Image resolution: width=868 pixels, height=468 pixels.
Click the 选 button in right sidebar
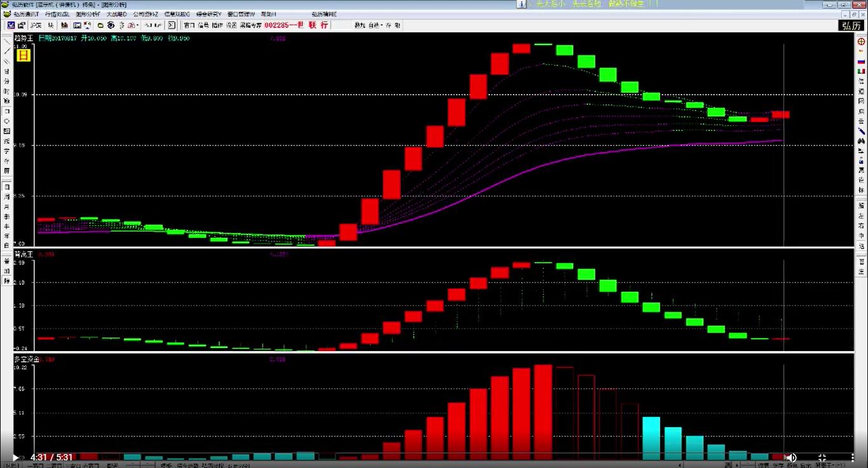(862, 246)
